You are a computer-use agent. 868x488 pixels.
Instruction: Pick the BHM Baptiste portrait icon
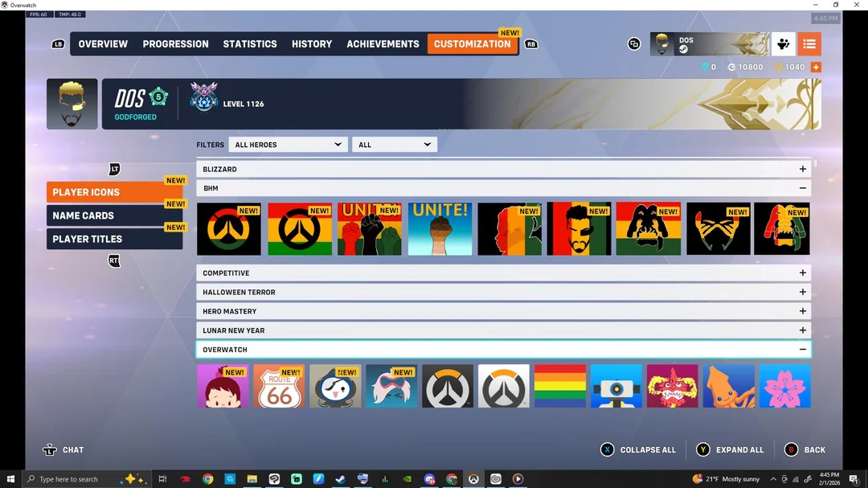(x=579, y=229)
